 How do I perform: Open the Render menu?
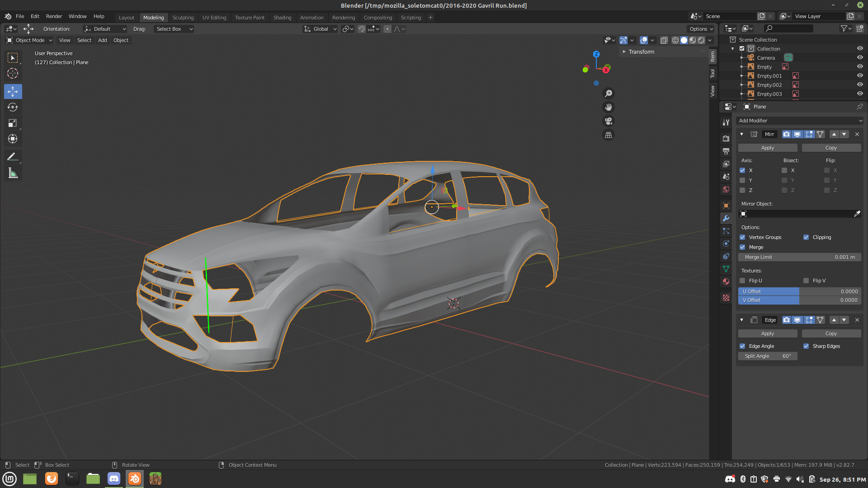click(x=54, y=16)
